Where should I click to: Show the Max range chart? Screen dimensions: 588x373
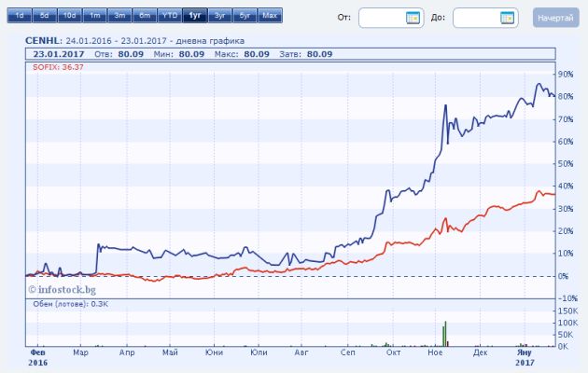(x=270, y=16)
